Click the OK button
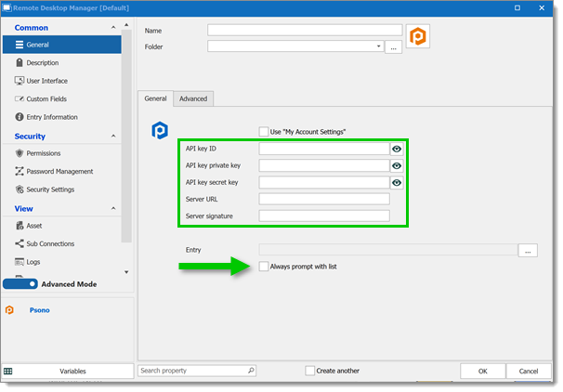Viewport: 563px width, 392px height. click(483, 372)
